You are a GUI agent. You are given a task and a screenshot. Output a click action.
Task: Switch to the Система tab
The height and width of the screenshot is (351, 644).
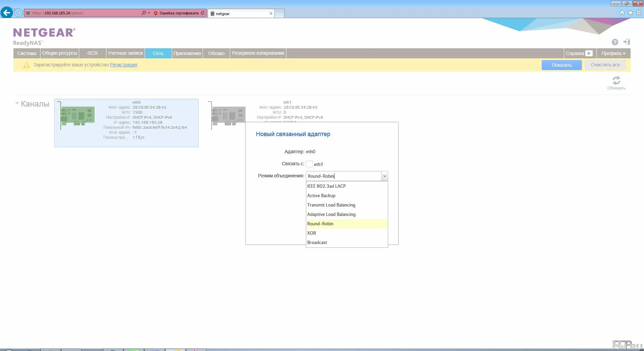(27, 53)
